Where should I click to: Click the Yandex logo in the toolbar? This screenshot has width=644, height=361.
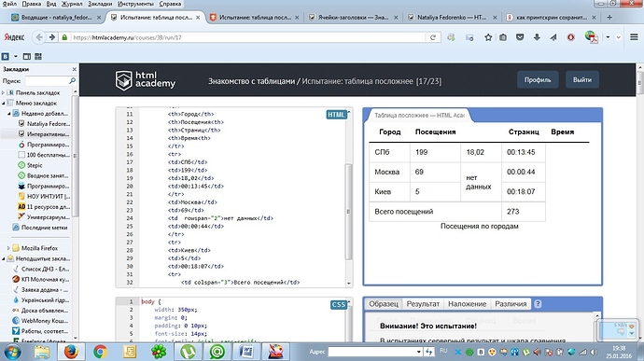click(14, 37)
